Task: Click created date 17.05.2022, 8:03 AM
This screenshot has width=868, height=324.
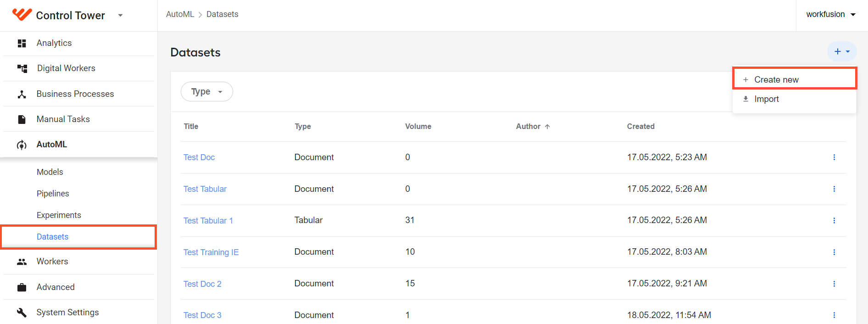Action: (x=667, y=252)
